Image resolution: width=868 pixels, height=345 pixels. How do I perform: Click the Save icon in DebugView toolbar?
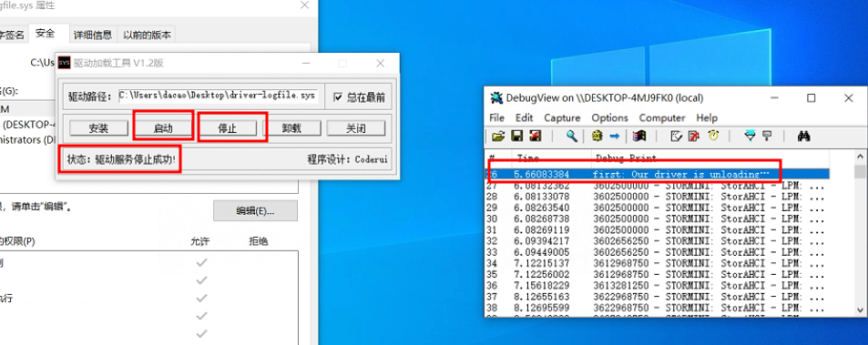click(517, 136)
